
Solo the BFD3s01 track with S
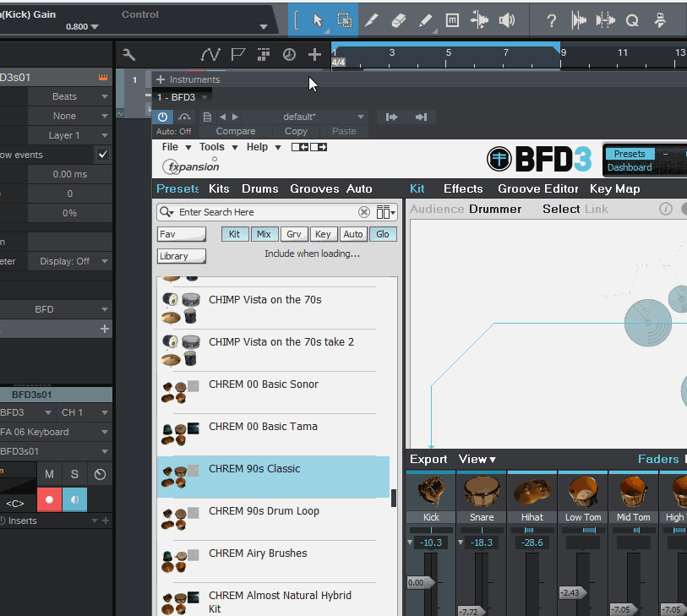(x=75, y=475)
